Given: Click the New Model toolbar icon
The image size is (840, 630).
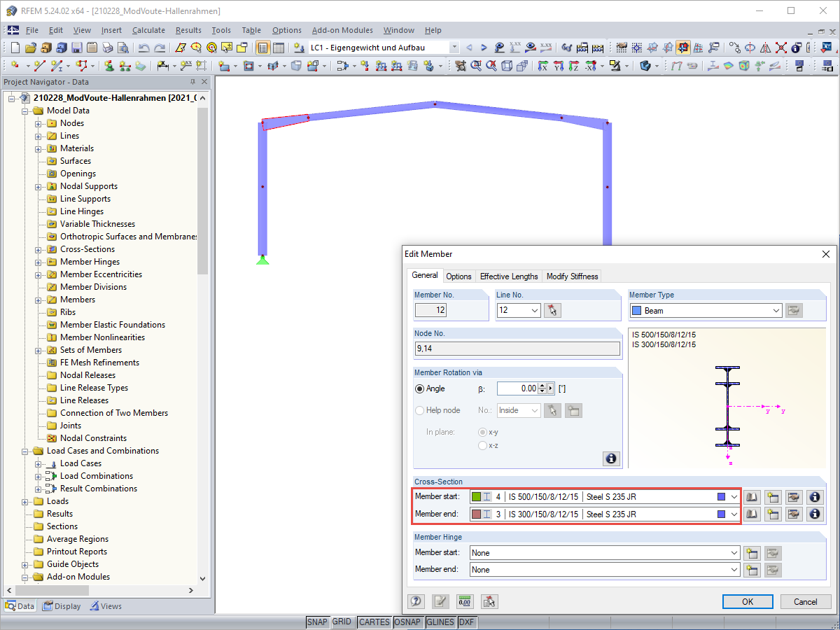Looking at the screenshot, I should click(x=15, y=48).
